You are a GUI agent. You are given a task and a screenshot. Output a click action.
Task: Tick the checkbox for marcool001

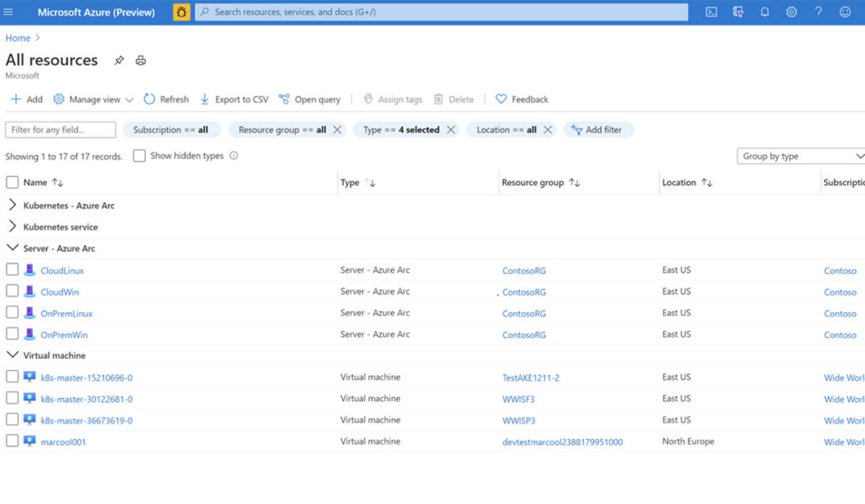pyautogui.click(x=12, y=441)
